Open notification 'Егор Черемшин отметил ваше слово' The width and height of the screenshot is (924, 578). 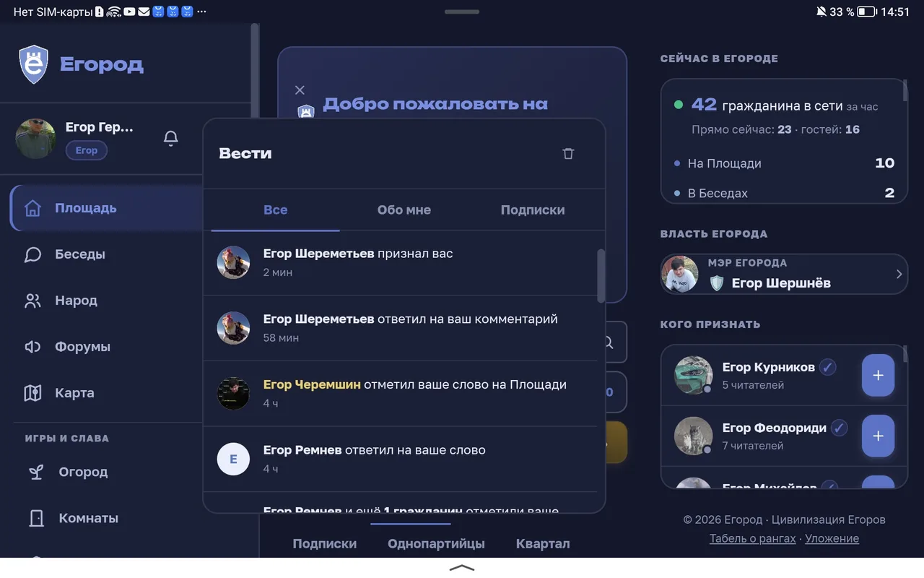(x=401, y=394)
